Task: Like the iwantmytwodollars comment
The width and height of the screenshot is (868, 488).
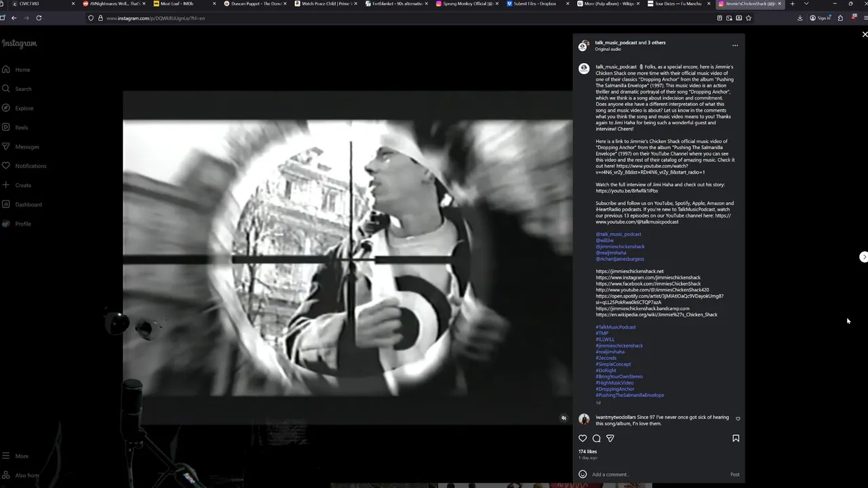Action: (738, 419)
